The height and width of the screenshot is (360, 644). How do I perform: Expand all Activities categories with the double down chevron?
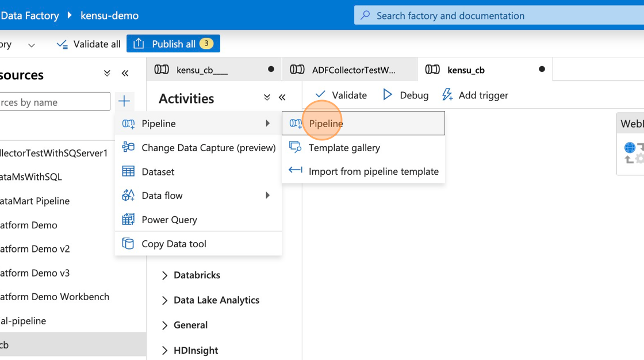pos(267,97)
